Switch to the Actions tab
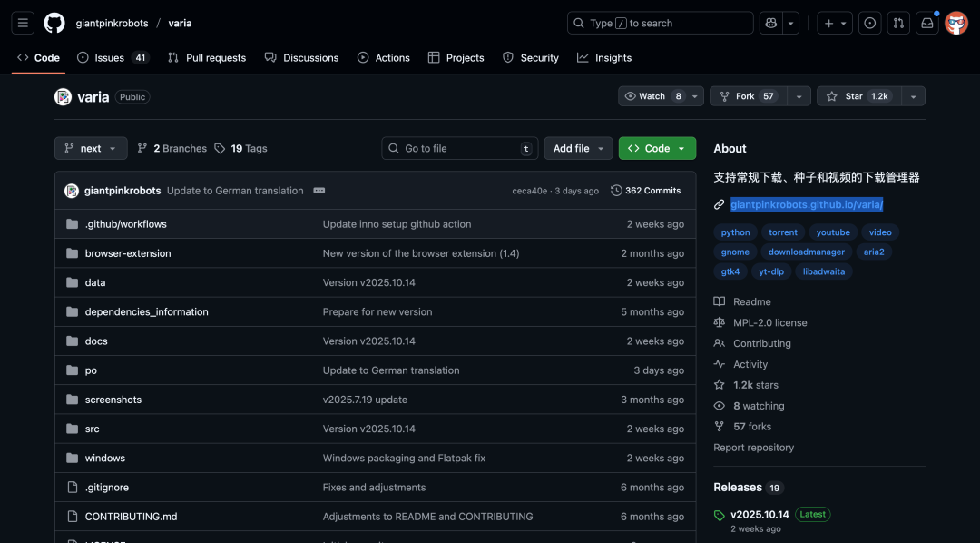This screenshot has height=543, width=980. click(x=383, y=57)
